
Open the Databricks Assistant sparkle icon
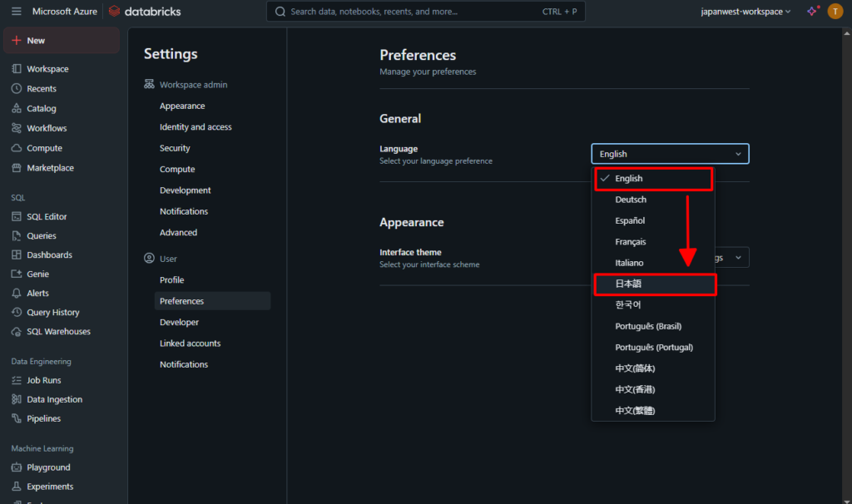tap(812, 12)
